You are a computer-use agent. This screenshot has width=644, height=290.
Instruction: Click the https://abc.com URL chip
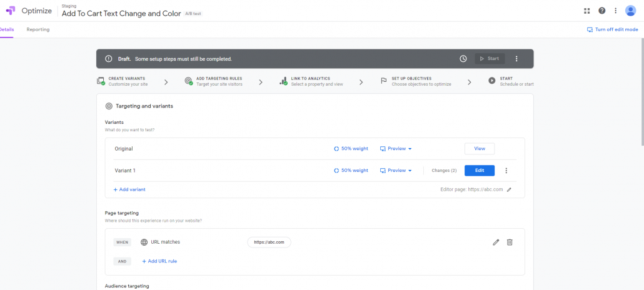coord(269,242)
